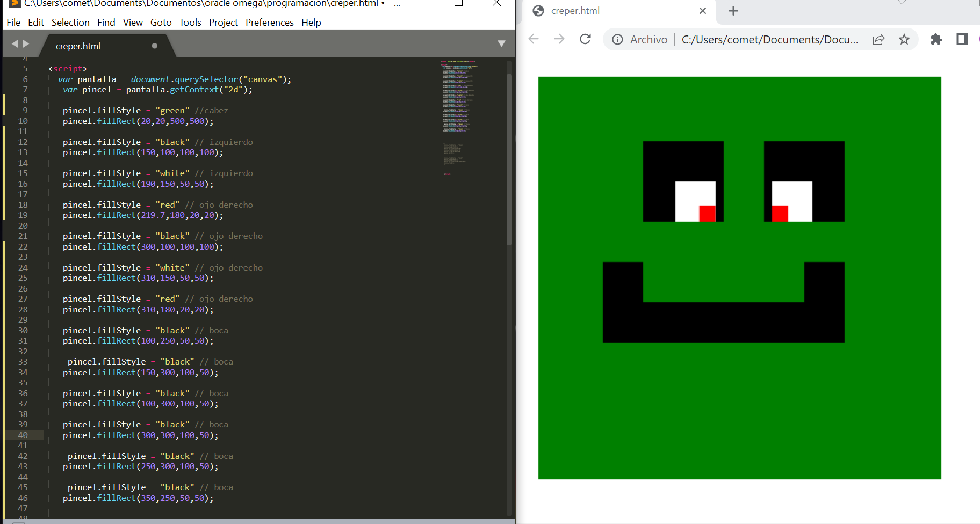Click the Sublime Text application icon
The height and width of the screenshot is (524, 980).
pyautogui.click(x=15, y=3)
